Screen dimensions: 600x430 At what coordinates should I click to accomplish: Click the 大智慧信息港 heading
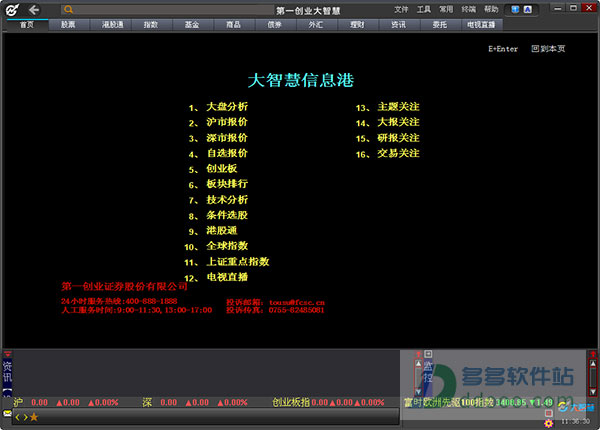[x=301, y=80]
